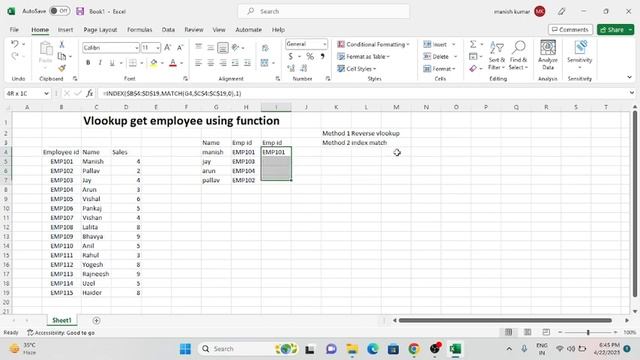
Task: Click the Increase Indent icon
Action: [x=247, y=62]
